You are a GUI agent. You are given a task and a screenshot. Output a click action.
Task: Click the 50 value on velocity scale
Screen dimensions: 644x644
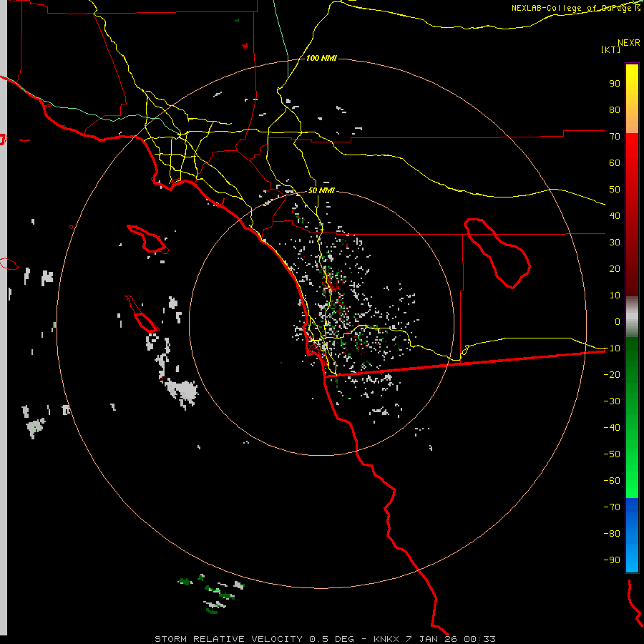(x=615, y=190)
